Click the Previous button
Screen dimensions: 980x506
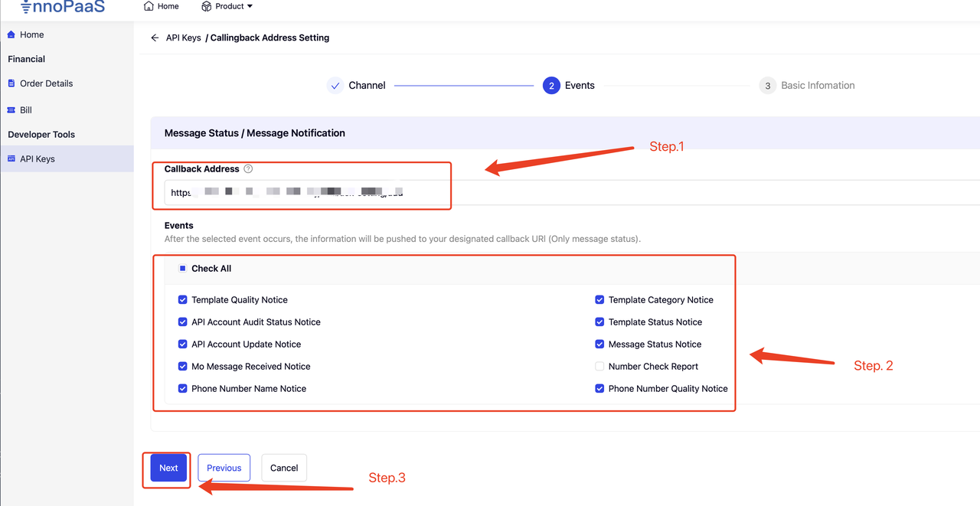224,468
